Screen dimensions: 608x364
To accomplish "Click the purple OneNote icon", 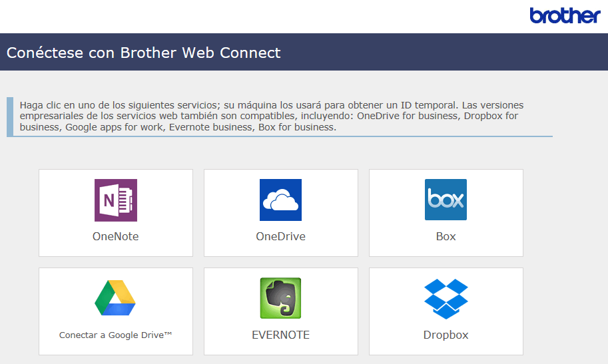I will 116,200.
